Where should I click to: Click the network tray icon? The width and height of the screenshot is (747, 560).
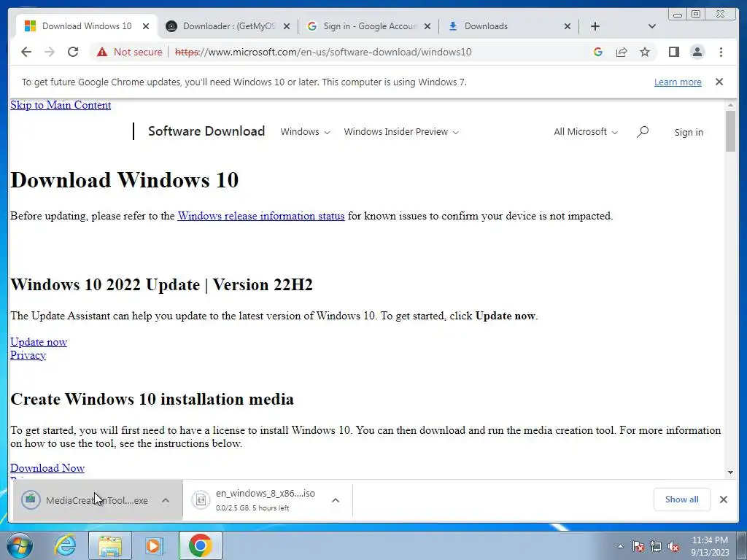tap(656, 547)
